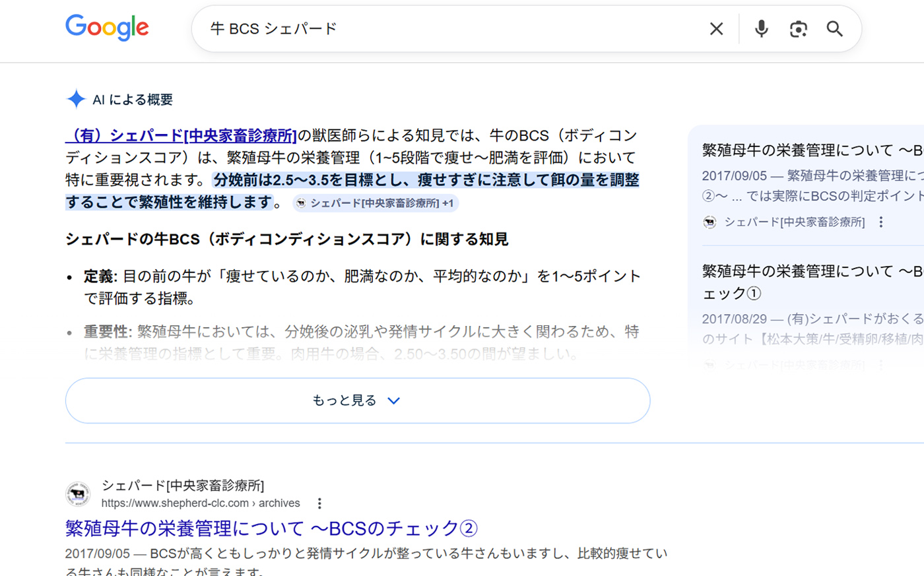Click the shepherd-clc.com archives URL
This screenshot has height=576, width=924.
tap(200, 503)
